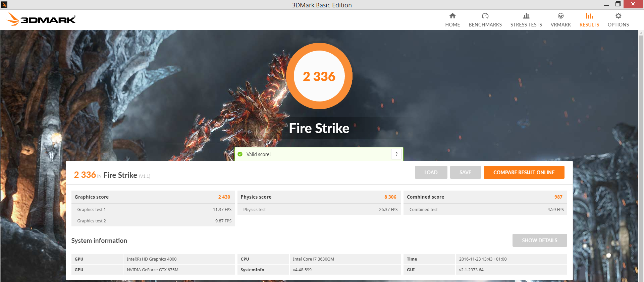
Task: Click the SAVE button
Action: tap(465, 172)
